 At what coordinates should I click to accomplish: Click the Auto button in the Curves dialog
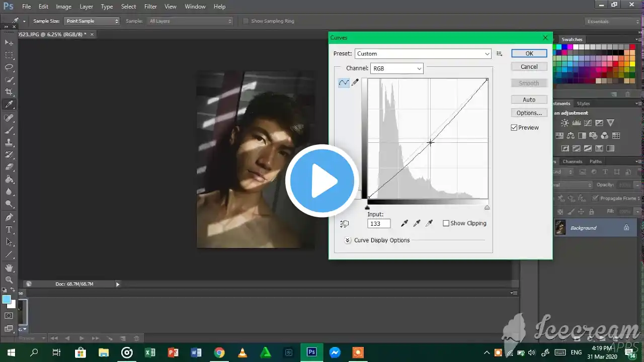pos(529,99)
